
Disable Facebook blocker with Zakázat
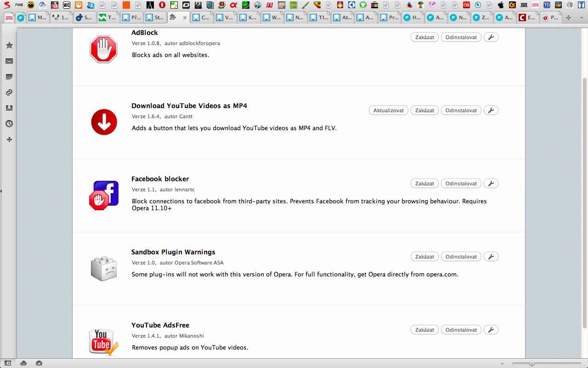click(424, 184)
